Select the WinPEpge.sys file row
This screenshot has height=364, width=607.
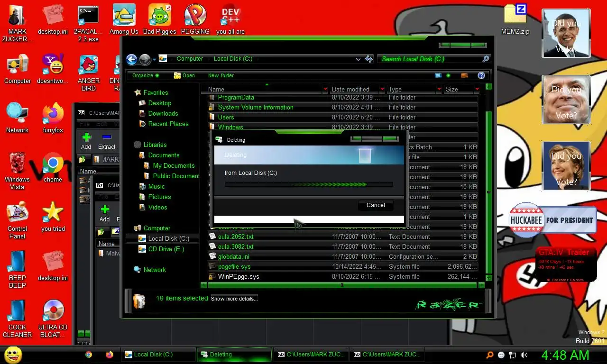[x=342, y=277]
